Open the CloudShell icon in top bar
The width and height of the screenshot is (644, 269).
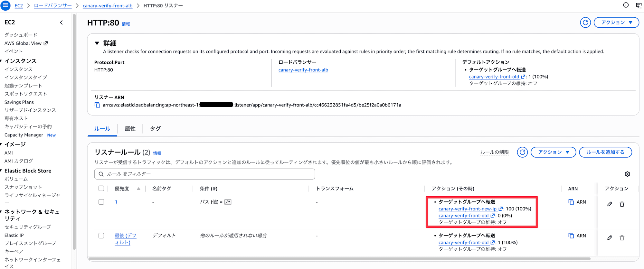[x=639, y=5]
